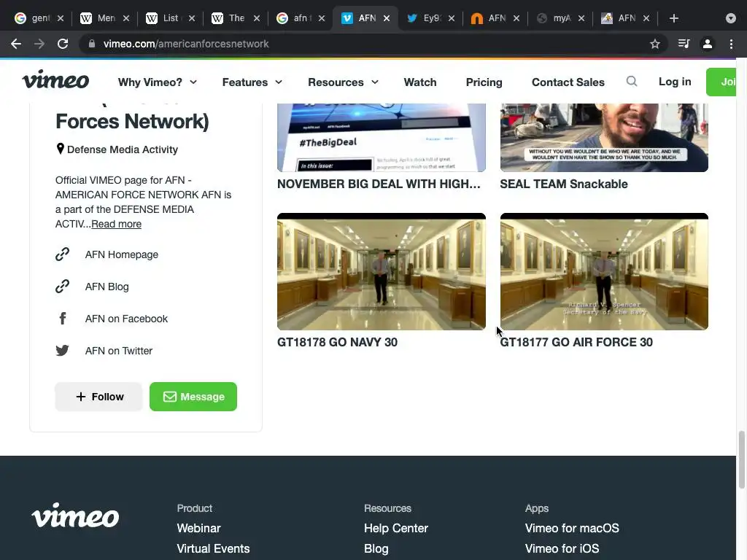The width and height of the screenshot is (747, 560).
Task: Close the Twitter Ey9 tab
Action: pos(451,18)
